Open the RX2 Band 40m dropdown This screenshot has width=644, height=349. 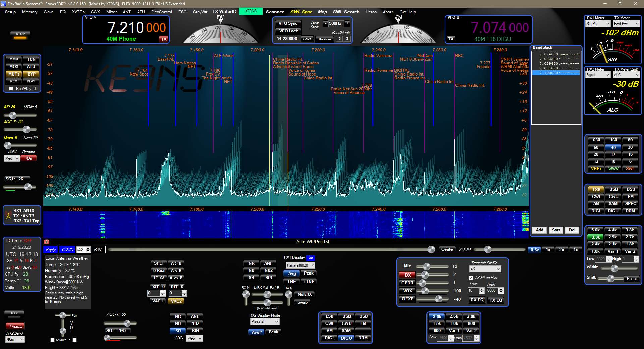point(15,339)
